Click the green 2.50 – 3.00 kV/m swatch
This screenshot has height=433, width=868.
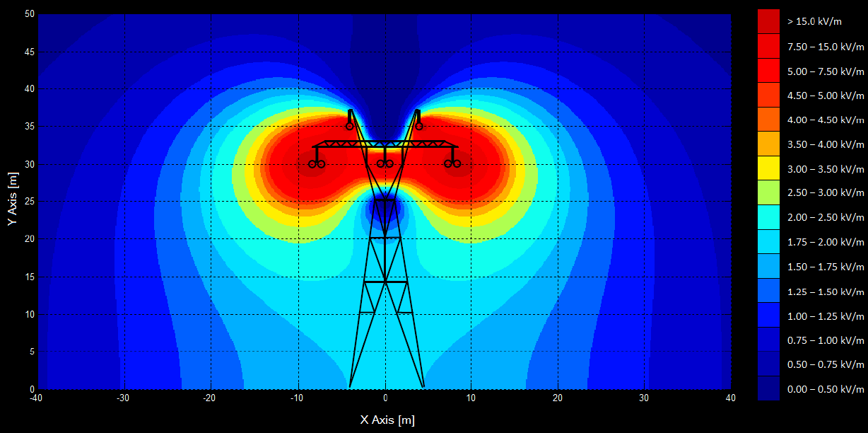click(x=768, y=193)
